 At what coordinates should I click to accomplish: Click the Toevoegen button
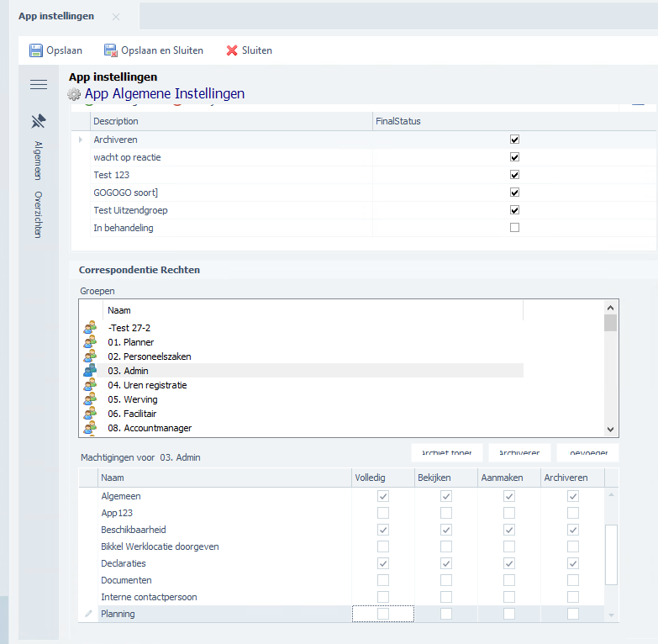pos(587,452)
